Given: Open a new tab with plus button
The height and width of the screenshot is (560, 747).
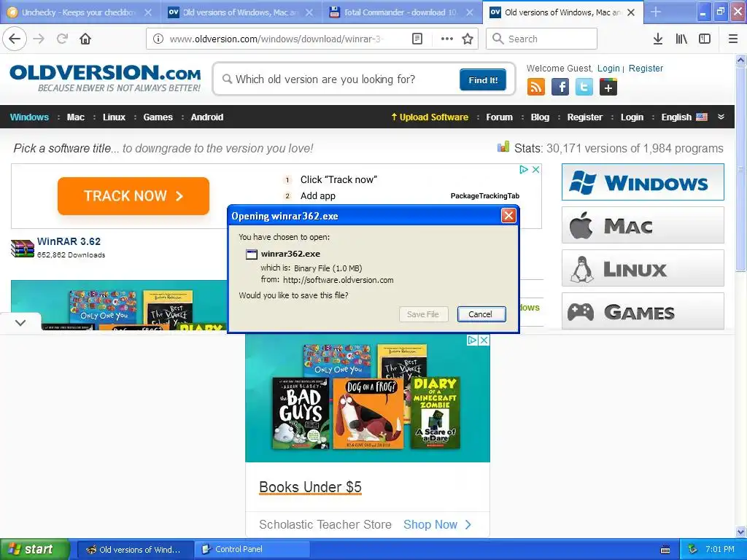Looking at the screenshot, I should [x=656, y=12].
